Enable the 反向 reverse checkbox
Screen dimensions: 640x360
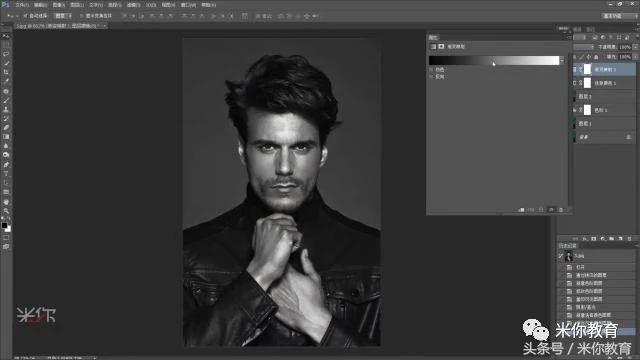tap(431, 76)
